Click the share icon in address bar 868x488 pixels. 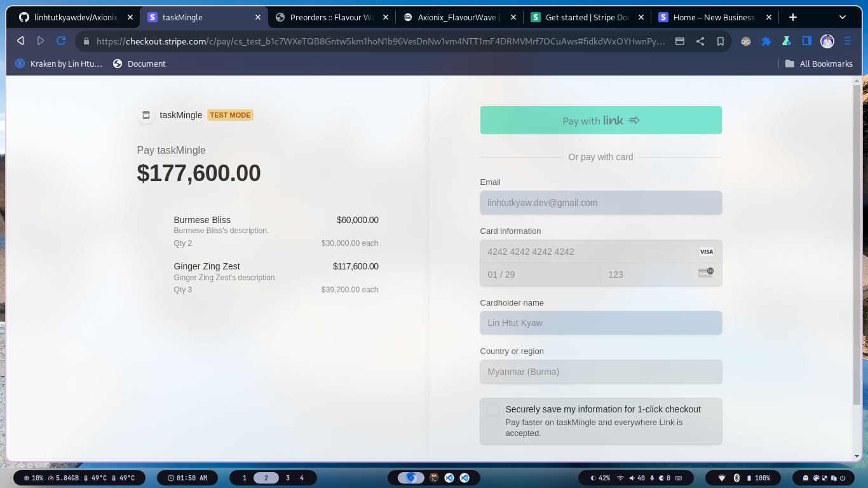[700, 41]
